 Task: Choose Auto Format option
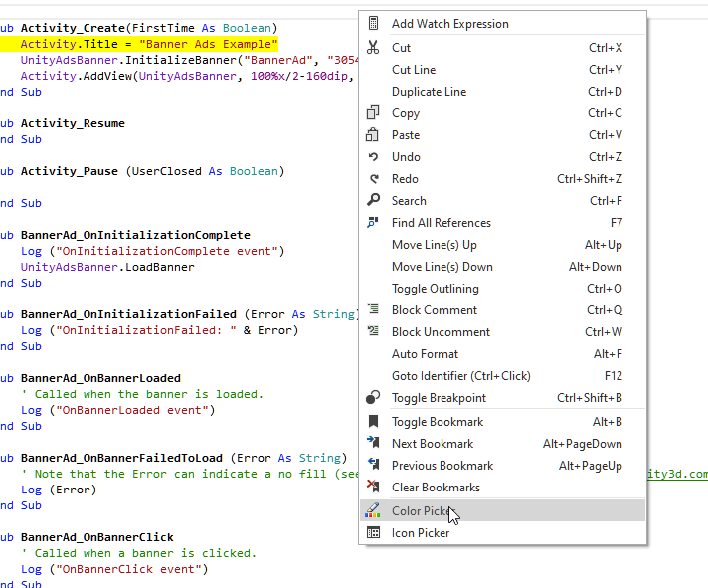click(502, 353)
